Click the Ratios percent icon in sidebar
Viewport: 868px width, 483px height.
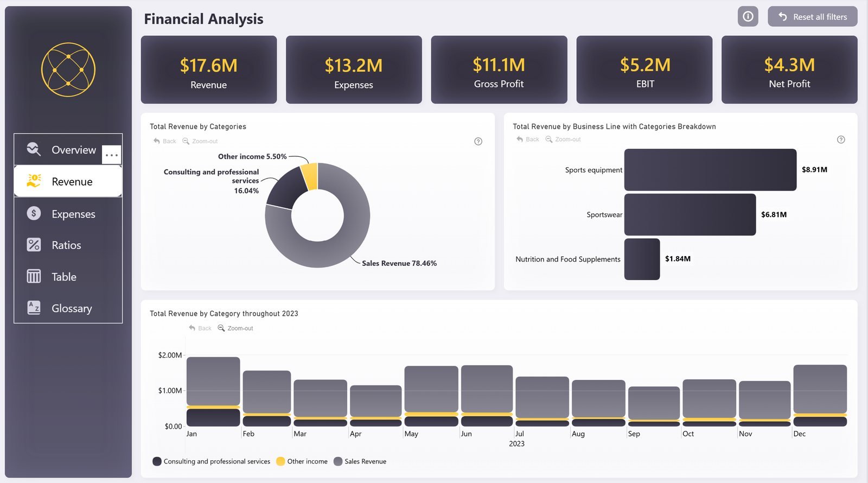pos(34,245)
